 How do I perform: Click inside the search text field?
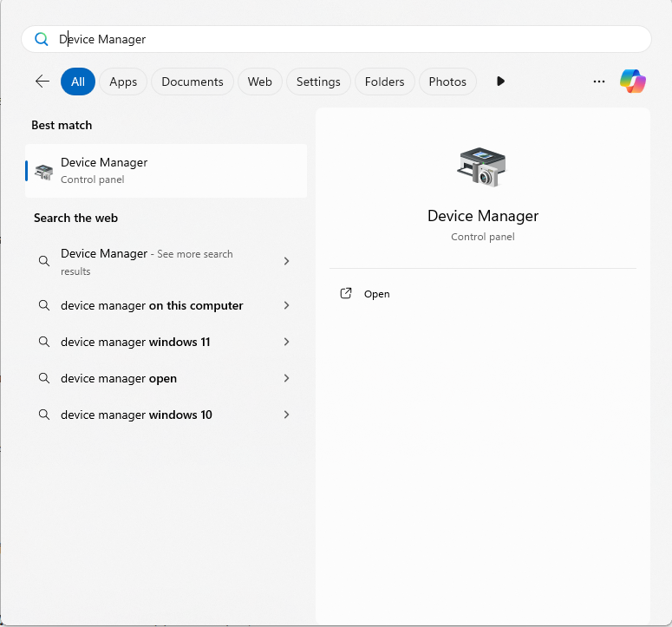[347, 39]
